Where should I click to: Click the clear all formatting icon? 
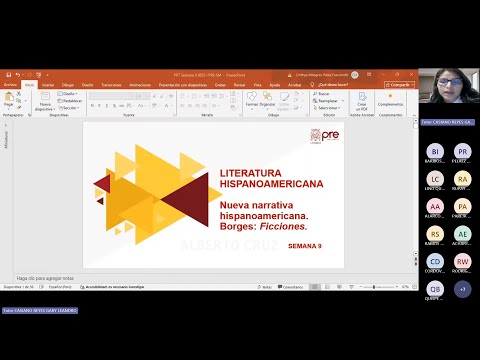pyautogui.click(x=171, y=96)
